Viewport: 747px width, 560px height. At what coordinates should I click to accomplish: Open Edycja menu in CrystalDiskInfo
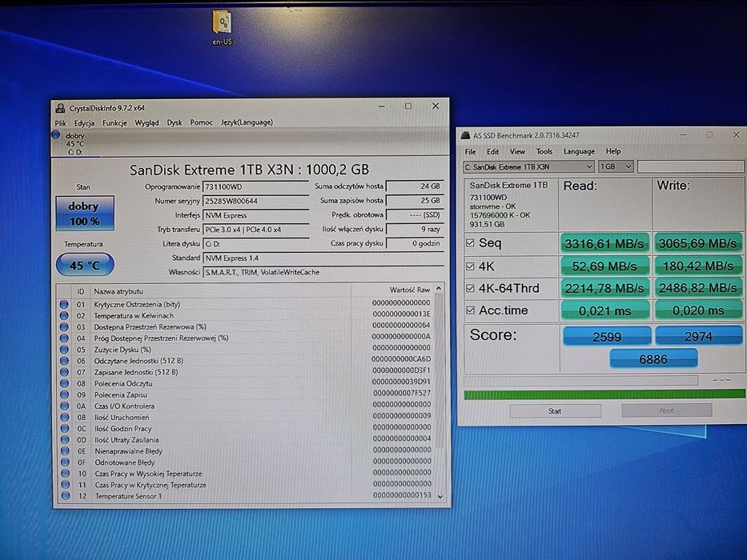click(84, 123)
